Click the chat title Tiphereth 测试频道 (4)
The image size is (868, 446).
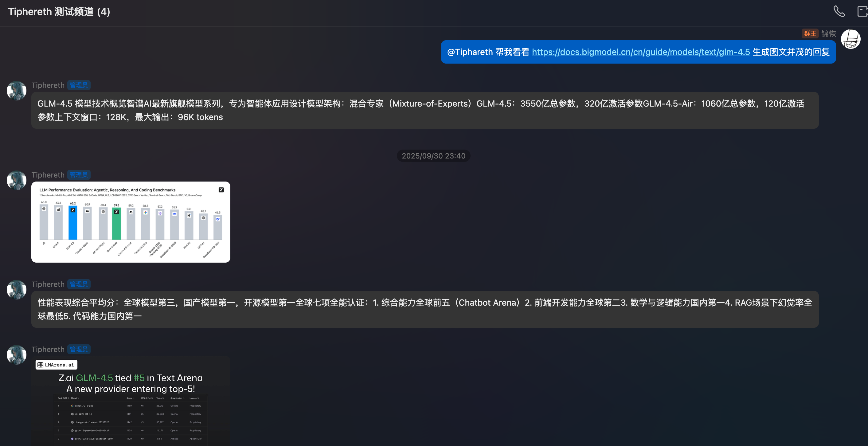click(59, 11)
